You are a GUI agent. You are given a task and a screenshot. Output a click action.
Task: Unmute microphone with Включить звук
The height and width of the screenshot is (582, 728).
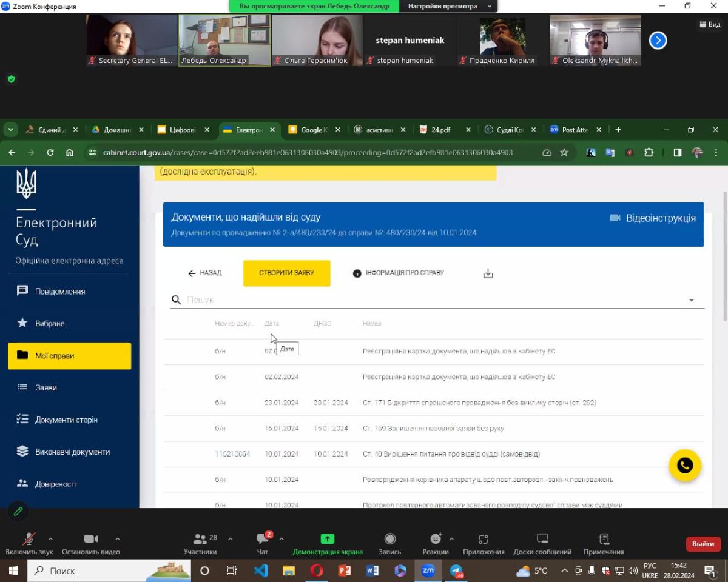click(x=29, y=543)
